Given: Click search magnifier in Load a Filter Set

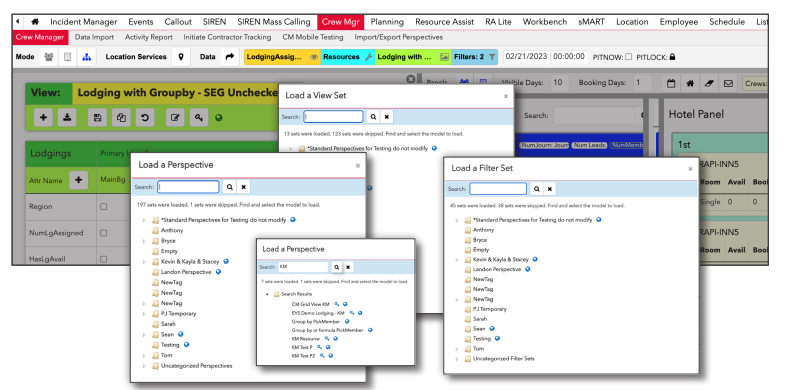Looking at the screenshot, I should (536, 189).
